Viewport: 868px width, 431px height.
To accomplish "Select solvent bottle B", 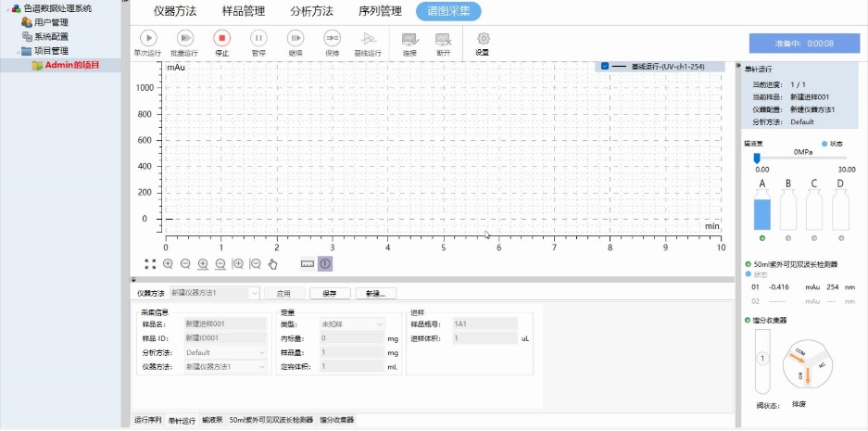I will (x=788, y=209).
